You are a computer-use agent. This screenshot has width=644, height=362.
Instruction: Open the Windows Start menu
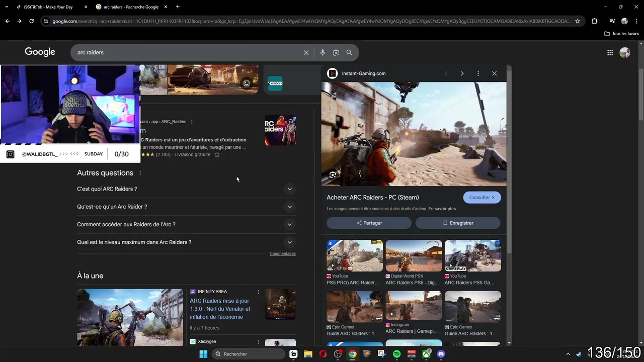[203, 354]
